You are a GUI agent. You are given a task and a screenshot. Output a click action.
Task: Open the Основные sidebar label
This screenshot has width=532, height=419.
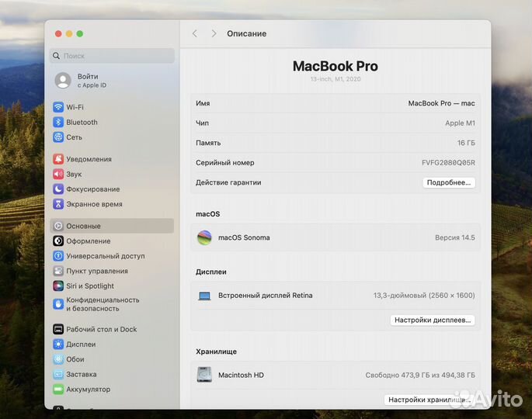tap(83, 226)
